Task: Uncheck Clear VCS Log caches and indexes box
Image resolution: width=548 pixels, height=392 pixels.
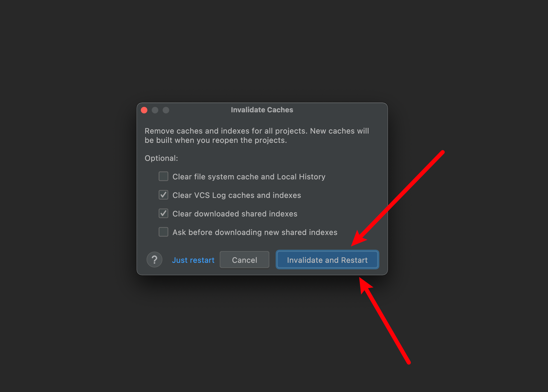Action: pos(163,195)
